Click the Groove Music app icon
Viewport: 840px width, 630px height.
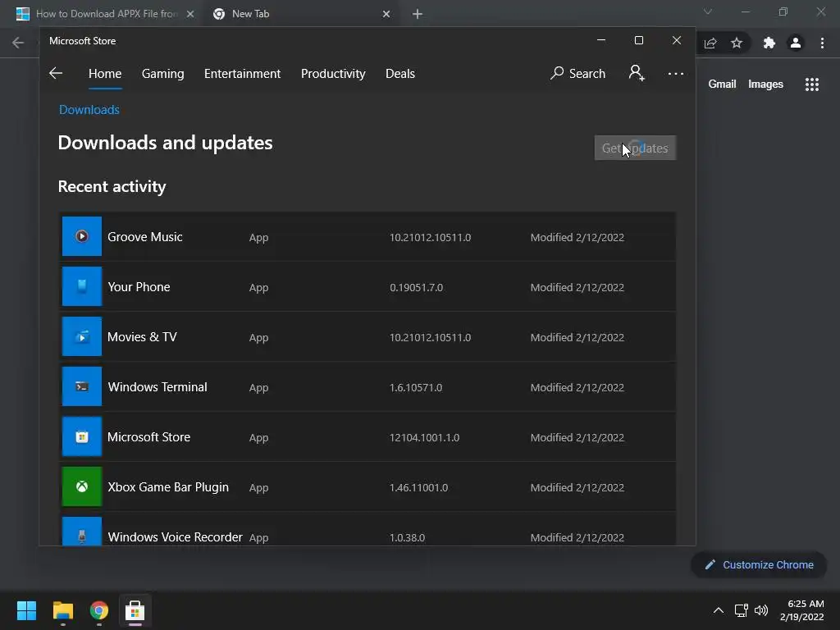[x=81, y=236]
